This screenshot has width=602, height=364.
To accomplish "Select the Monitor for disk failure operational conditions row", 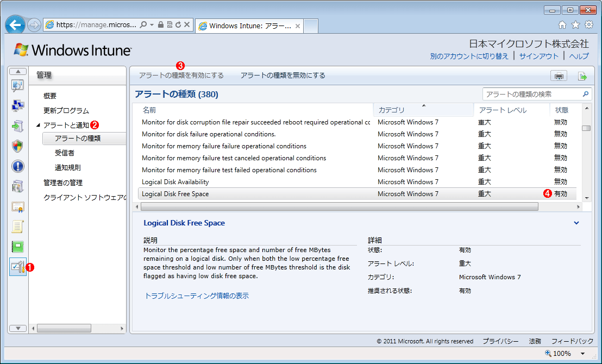I will [x=357, y=134].
